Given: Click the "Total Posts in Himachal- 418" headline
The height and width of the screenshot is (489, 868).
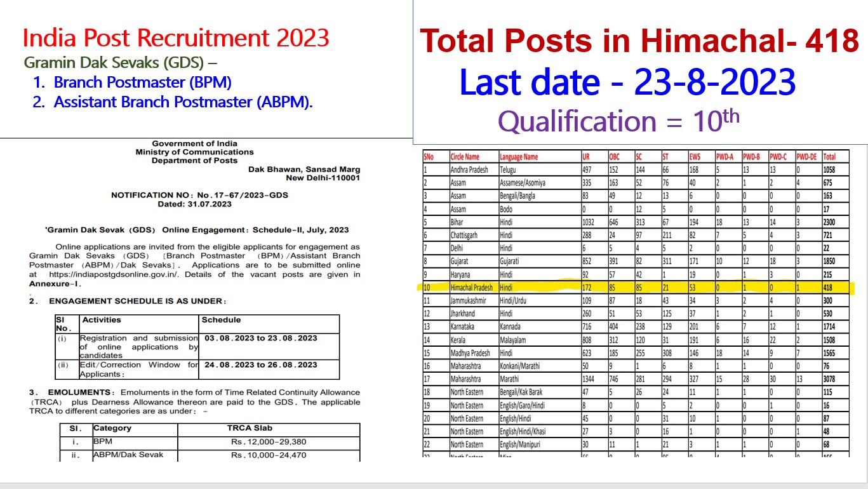Looking at the screenshot, I should pos(640,41).
